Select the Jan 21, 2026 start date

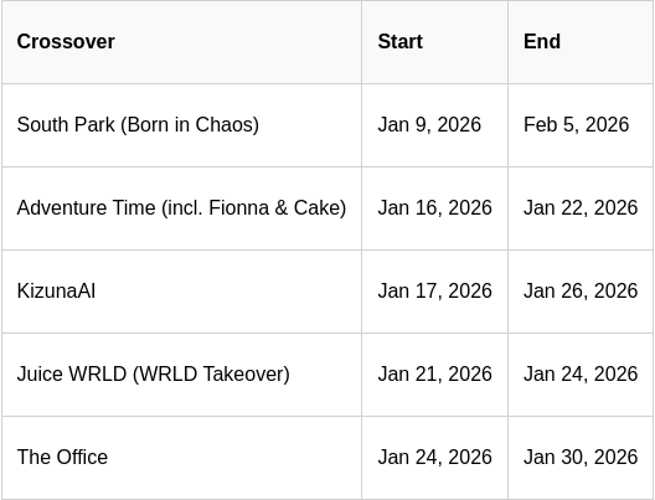tap(435, 374)
